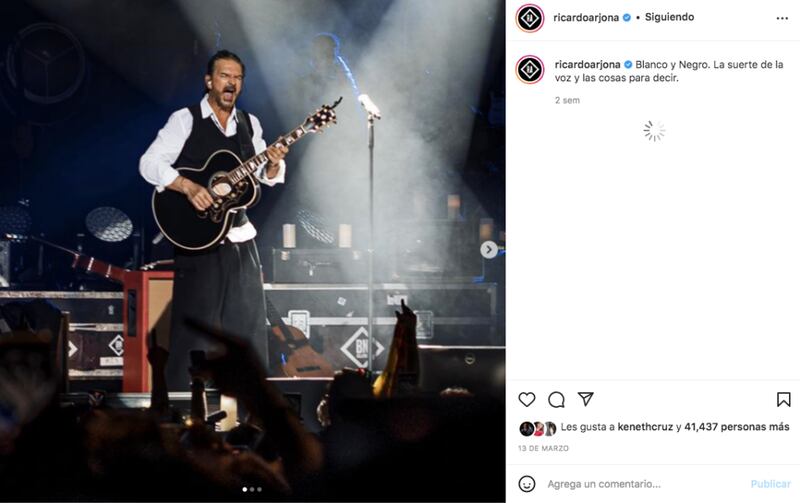
Task: Open ricardoarjona username in caption
Action: pyautogui.click(x=587, y=65)
